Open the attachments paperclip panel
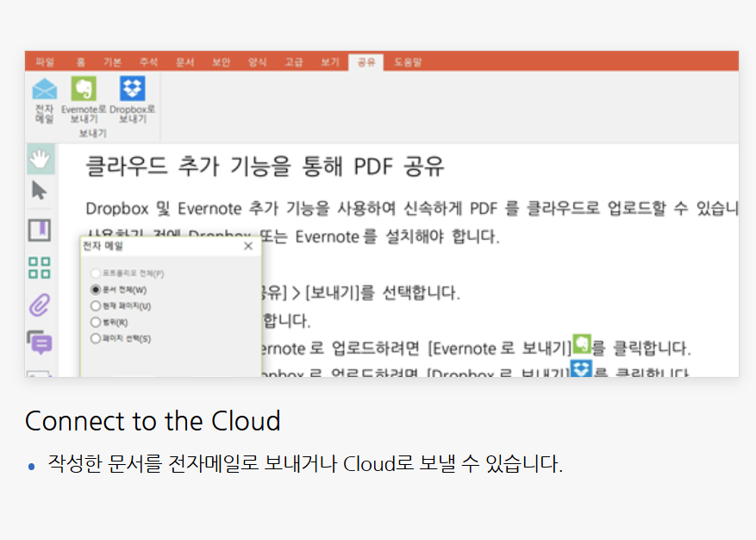 pyautogui.click(x=40, y=305)
